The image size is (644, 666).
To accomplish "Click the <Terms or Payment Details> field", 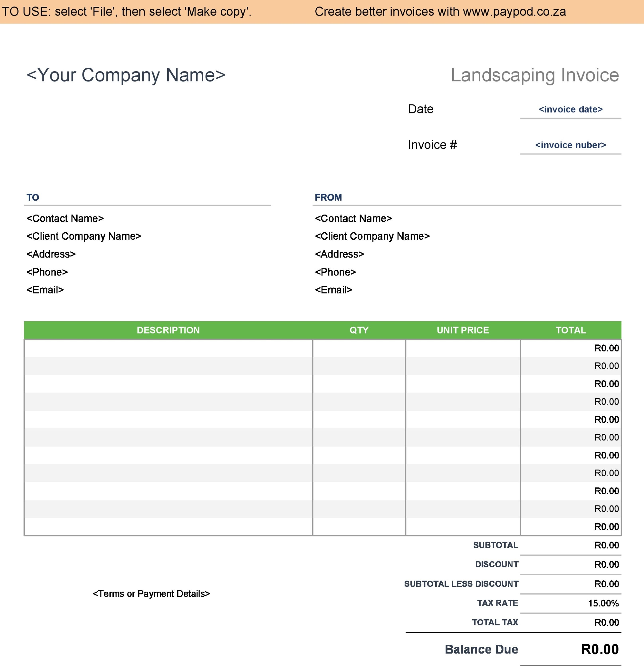I will (x=151, y=594).
